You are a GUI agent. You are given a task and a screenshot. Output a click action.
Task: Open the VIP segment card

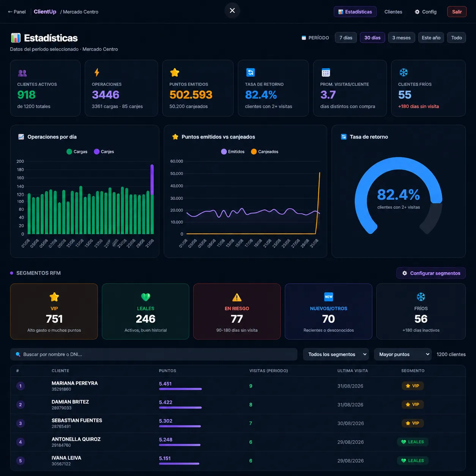pyautogui.click(x=54, y=311)
